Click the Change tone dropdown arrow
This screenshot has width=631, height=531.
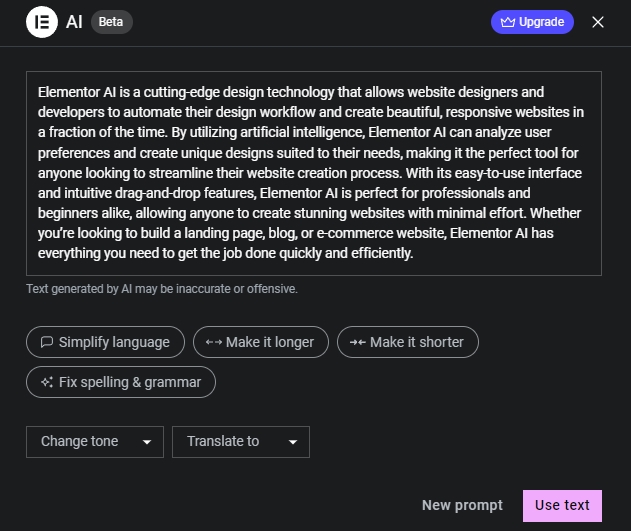tap(147, 442)
